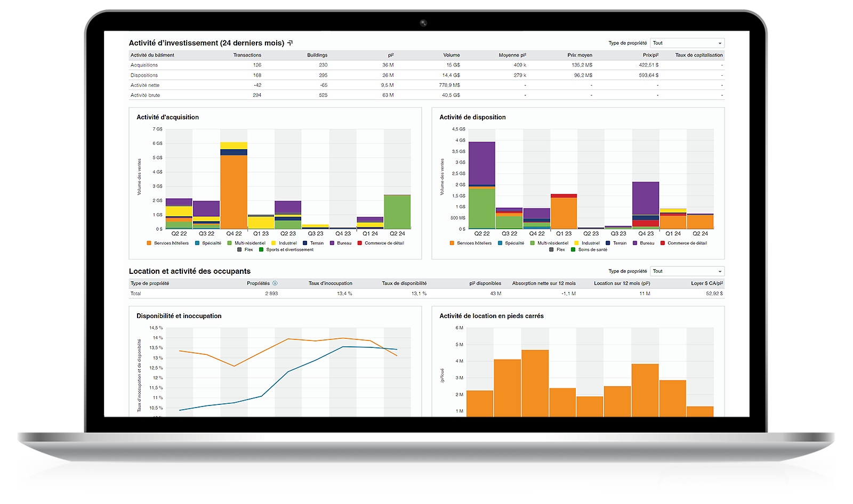This screenshot has height=504, width=853.
Task: Hide Multi-résidentiel series in acquisition chart legend
Action: point(230,243)
